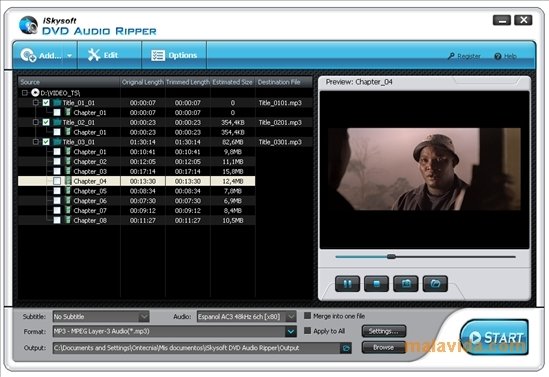Click the Output path field
Image resolution: width=549 pixels, height=377 pixels.
tap(196, 348)
